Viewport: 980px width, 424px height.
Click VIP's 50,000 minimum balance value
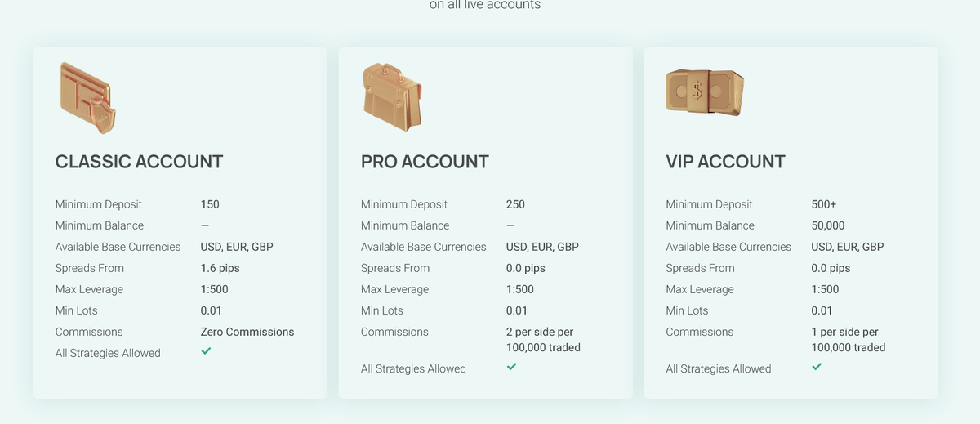click(x=828, y=225)
